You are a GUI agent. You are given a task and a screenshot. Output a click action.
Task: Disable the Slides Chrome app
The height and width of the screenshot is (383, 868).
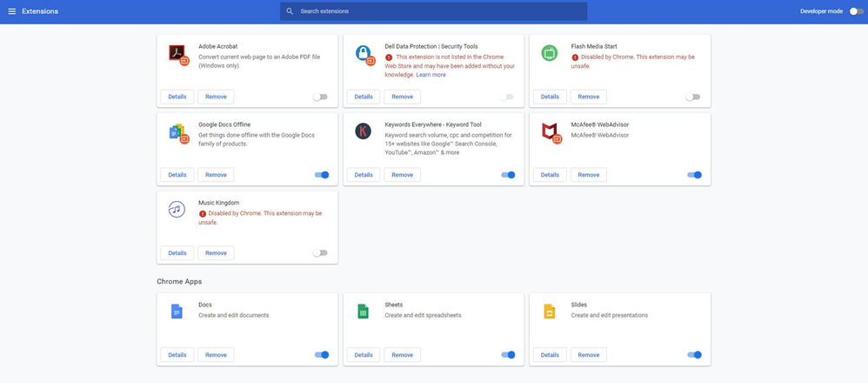pos(694,355)
